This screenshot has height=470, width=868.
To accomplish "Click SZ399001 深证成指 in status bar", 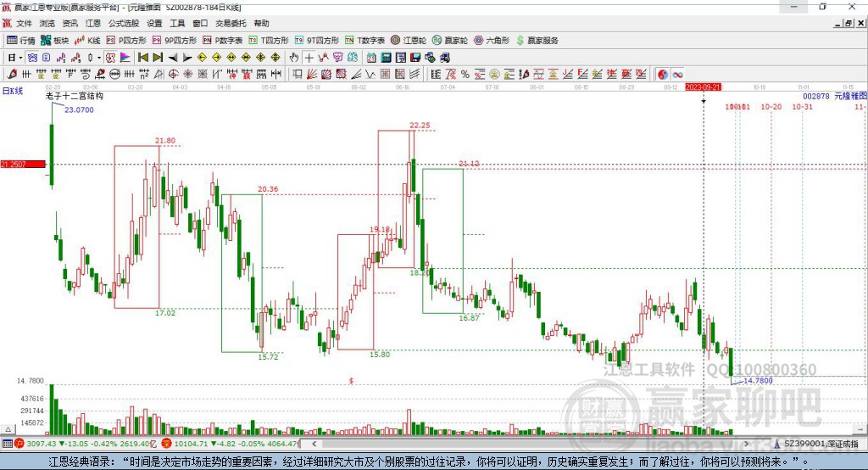I will point(821,444).
